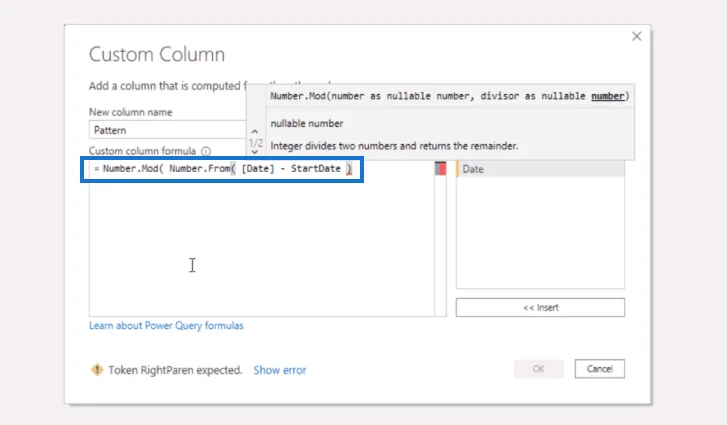Close the Custom Column dialog

(637, 36)
